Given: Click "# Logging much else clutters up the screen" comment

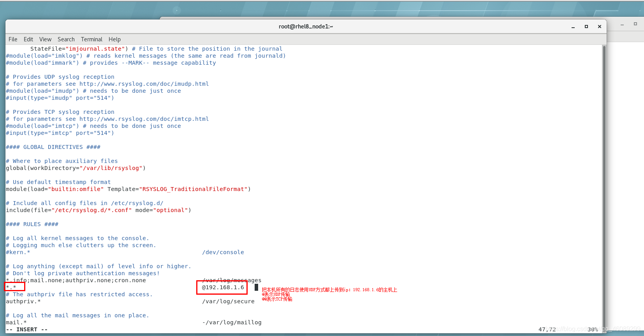Looking at the screenshot, I should click(x=81, y=245).
